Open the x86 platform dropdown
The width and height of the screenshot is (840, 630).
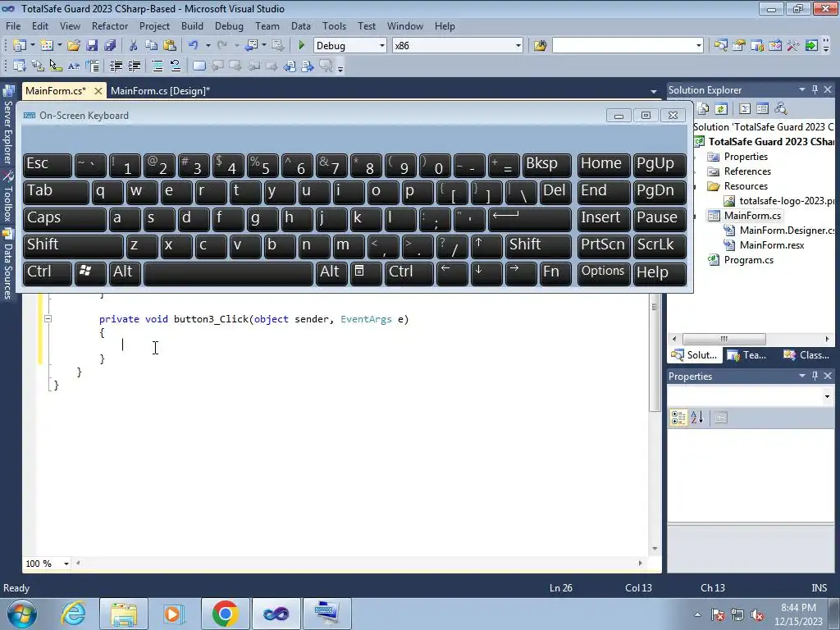[x=518, y=46]
